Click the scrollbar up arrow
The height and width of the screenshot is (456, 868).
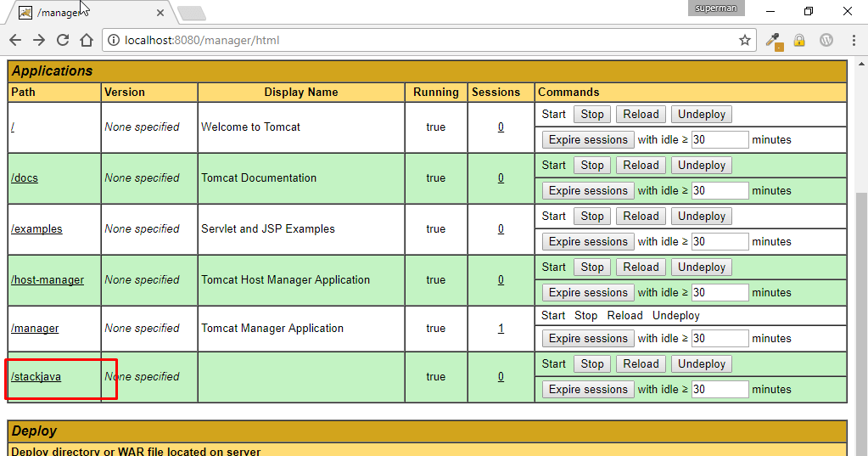(x=861, y=63)
